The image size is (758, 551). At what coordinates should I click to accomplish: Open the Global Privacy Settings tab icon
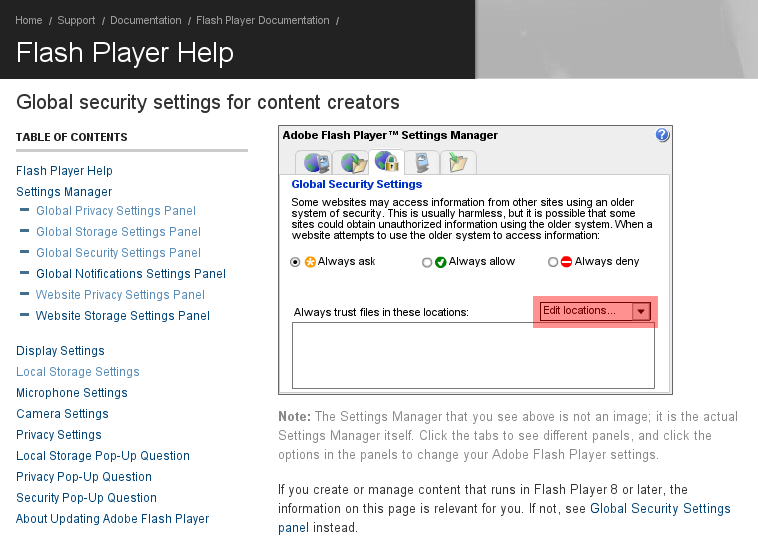315,162
